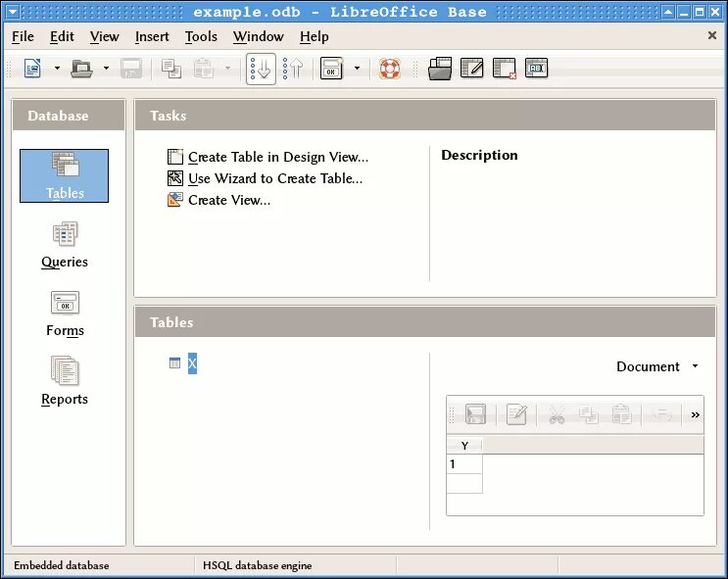
Task: Click the Save toolbar icon
Action: point(131,69)
